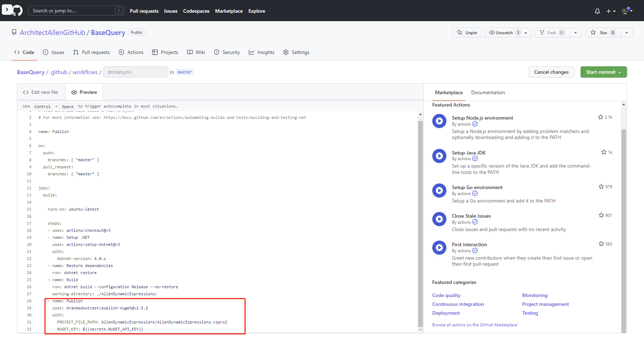
Task: Switch to the repository Issues tab
Action: [54, 52]
